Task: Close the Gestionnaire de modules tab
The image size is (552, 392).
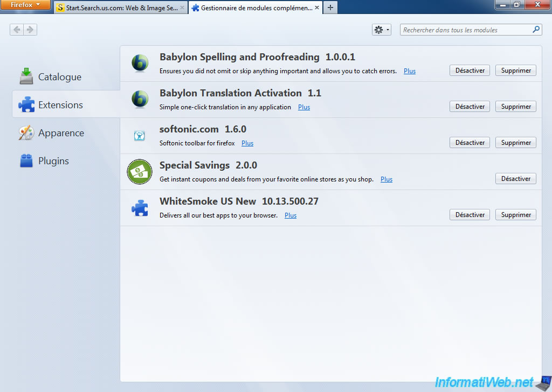Action: pos(317,8)
